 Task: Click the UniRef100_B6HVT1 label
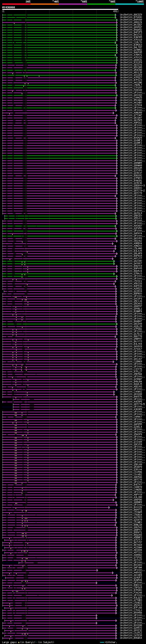[x=131, y=510]
